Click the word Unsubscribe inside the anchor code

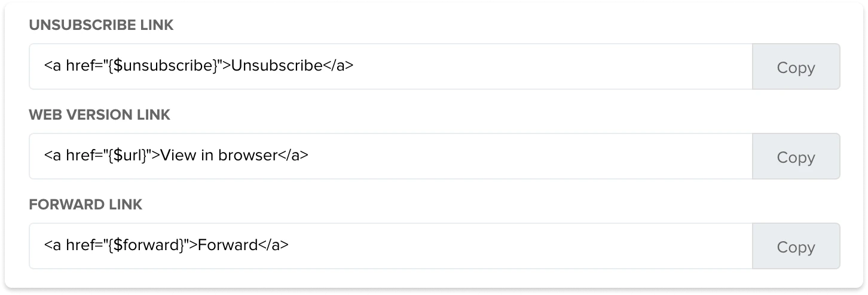[x=276, y=66]
